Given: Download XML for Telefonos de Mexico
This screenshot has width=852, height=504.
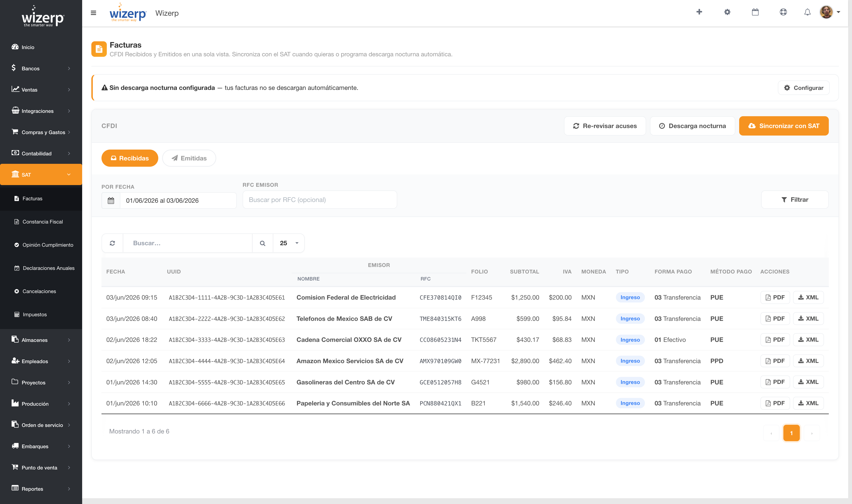Looking at the screenshot, I should 808,319.
